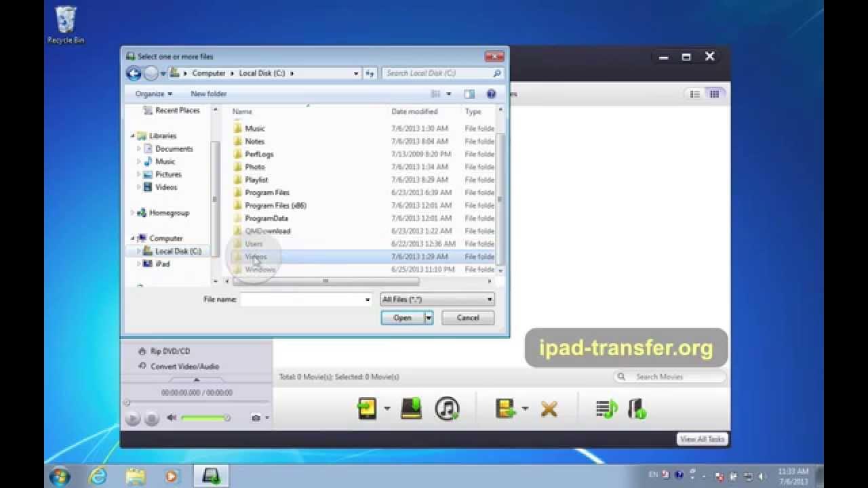Select Rip DVD/CD in the sidebar
This screenshot has height=488, width=868.
tap(170, 351)
